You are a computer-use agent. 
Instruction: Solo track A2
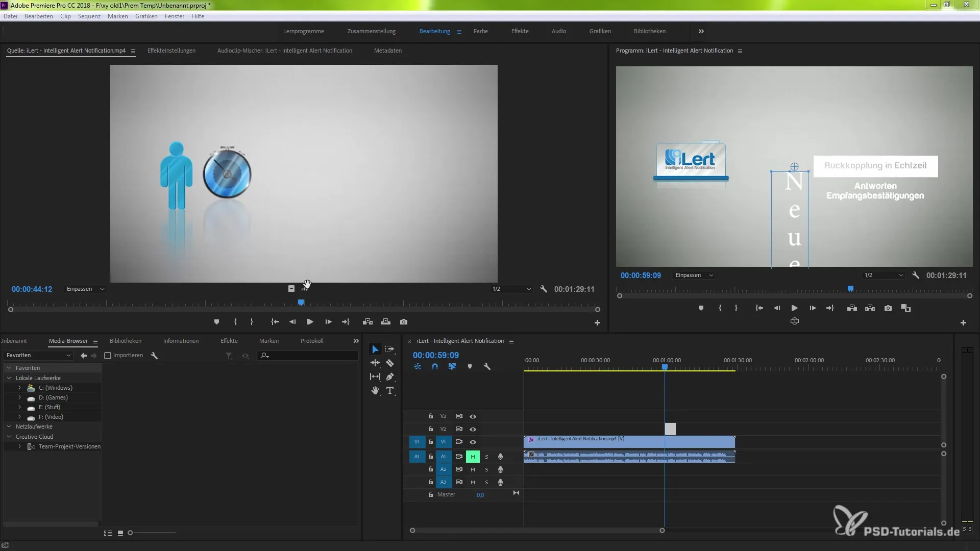pyautogui.click(x=486, y=469)
